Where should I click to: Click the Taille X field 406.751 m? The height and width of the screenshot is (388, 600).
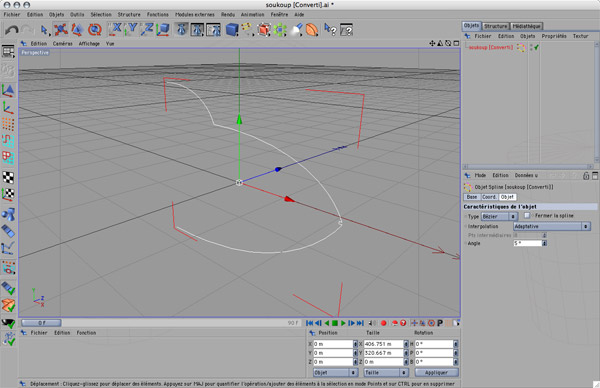tap(383, 344)
